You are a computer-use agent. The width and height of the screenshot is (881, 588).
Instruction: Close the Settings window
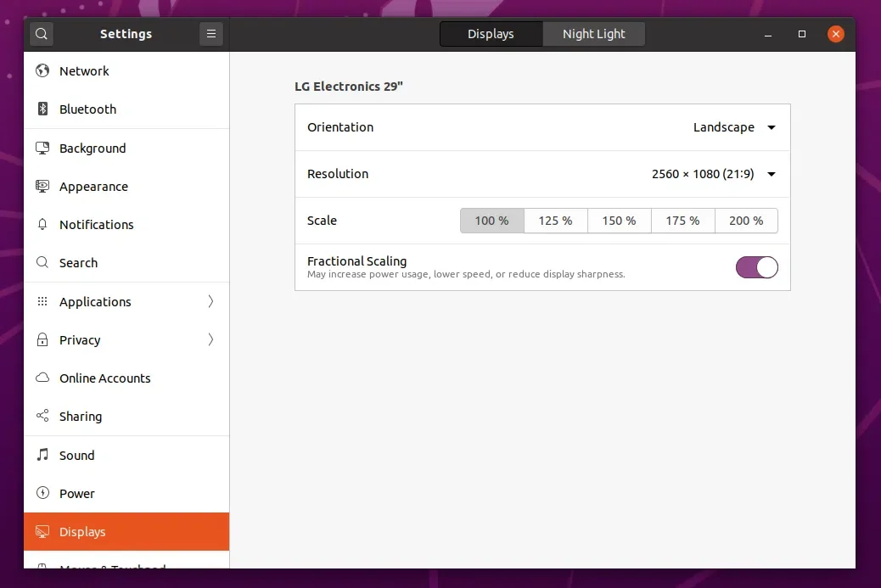tap(836, 34)
